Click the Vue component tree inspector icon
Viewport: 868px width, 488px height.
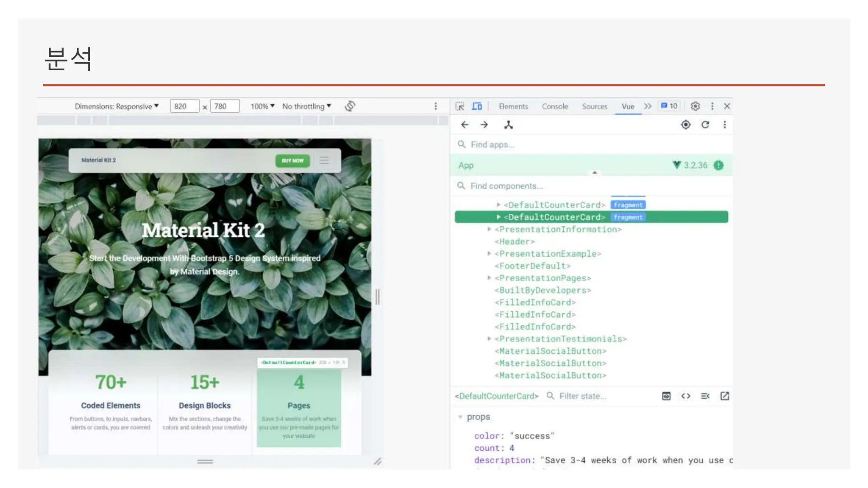(x=508, y=125)
